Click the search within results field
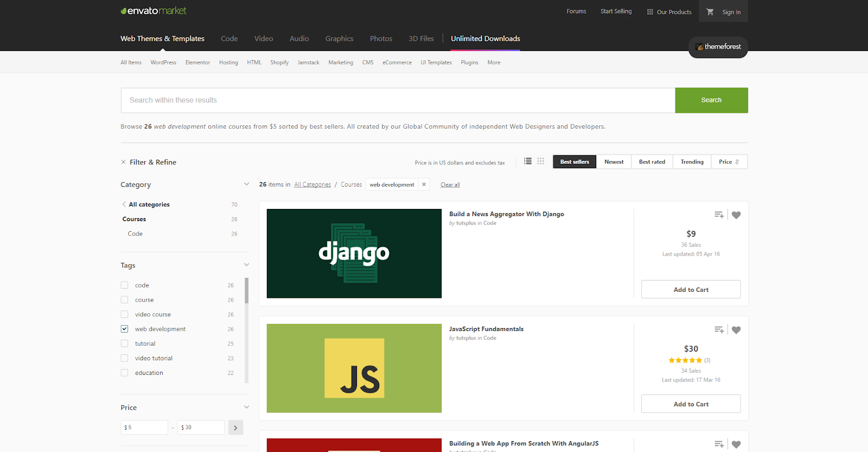Image resolution: width=868 pixels, height=452 pixels. 398,100
